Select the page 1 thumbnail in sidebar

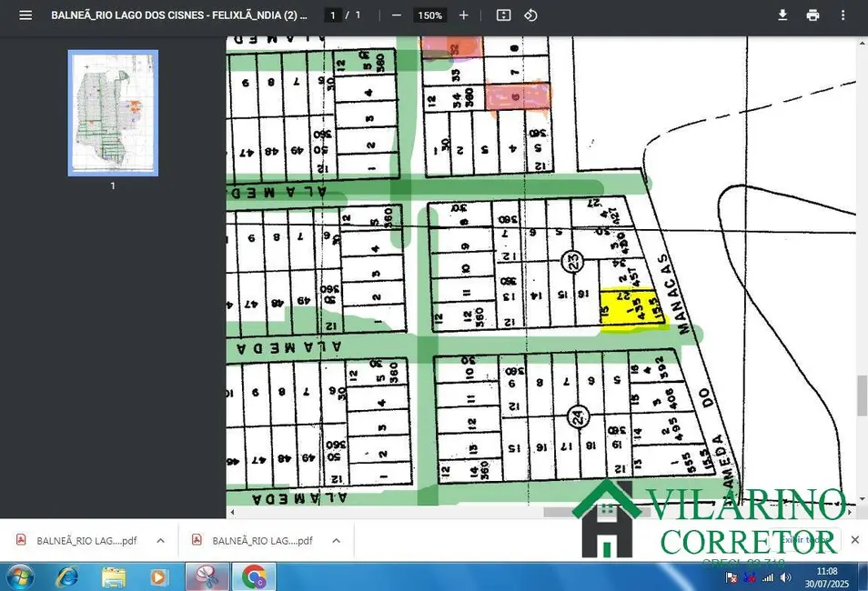tap(113, 113)
